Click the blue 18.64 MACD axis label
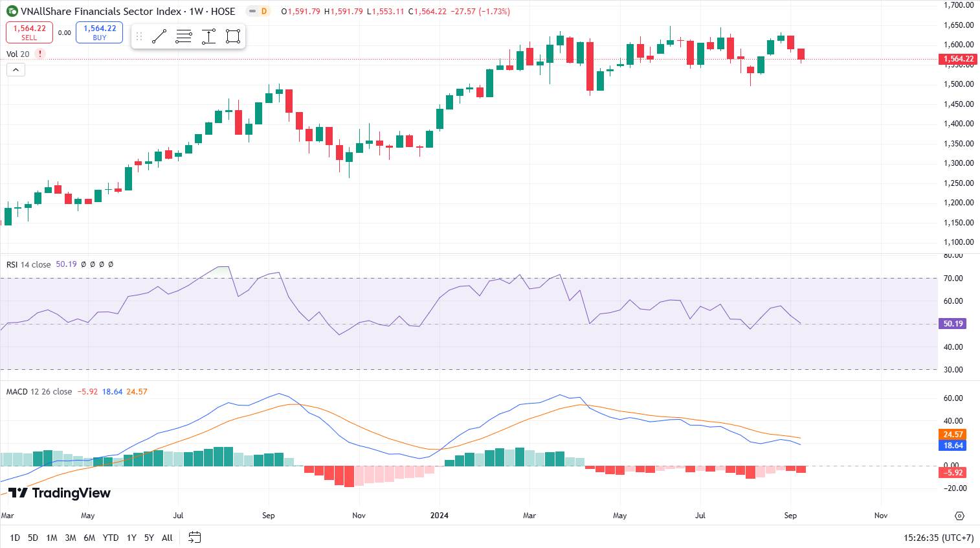This screenshot has width=980, height=548. coord(952,446)
